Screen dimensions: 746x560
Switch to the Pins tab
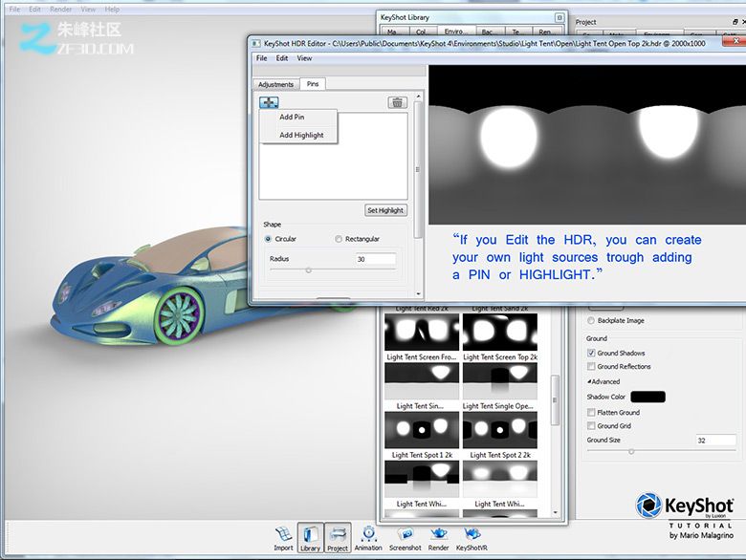click(x=313, y=84)
